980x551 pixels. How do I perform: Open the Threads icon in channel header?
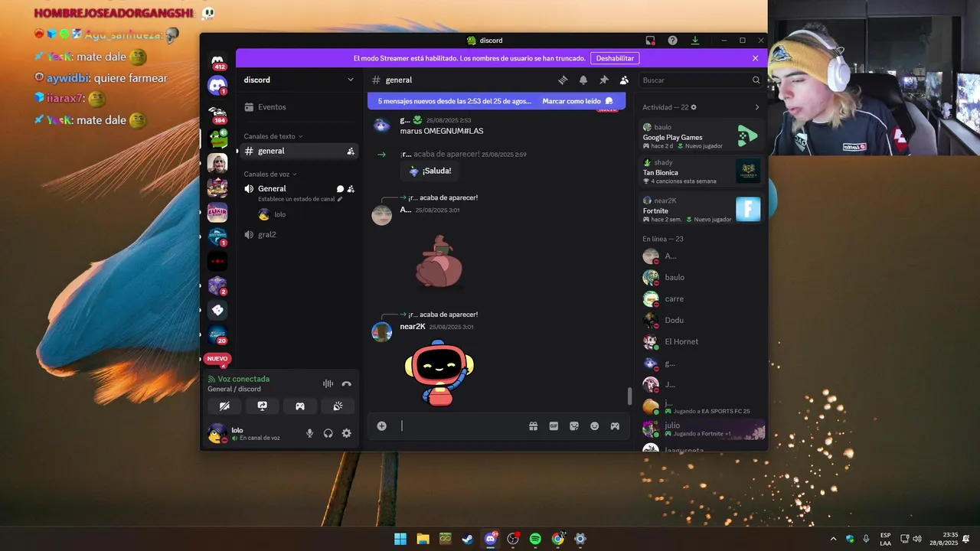click(563, 80)
